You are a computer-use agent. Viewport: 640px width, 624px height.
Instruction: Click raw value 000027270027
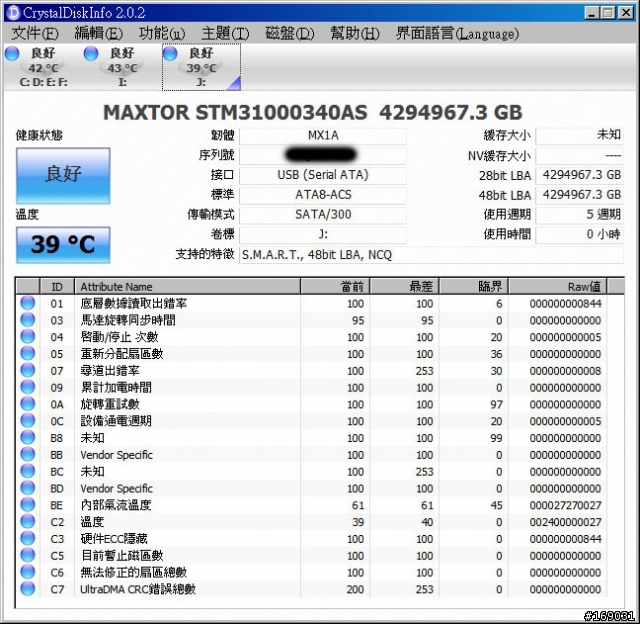[565, 505]
